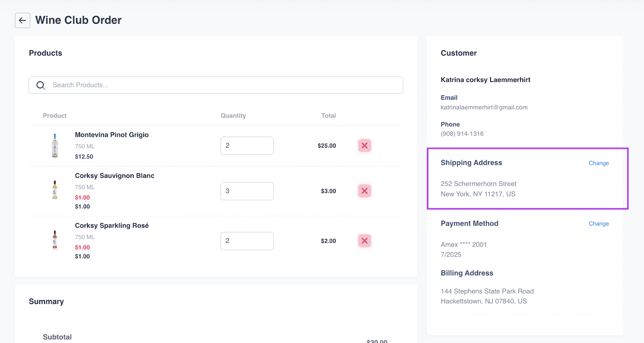Delete Corksy Sparkling Rosé line item
The image size is (644, 343).
[x=364, y=241]
